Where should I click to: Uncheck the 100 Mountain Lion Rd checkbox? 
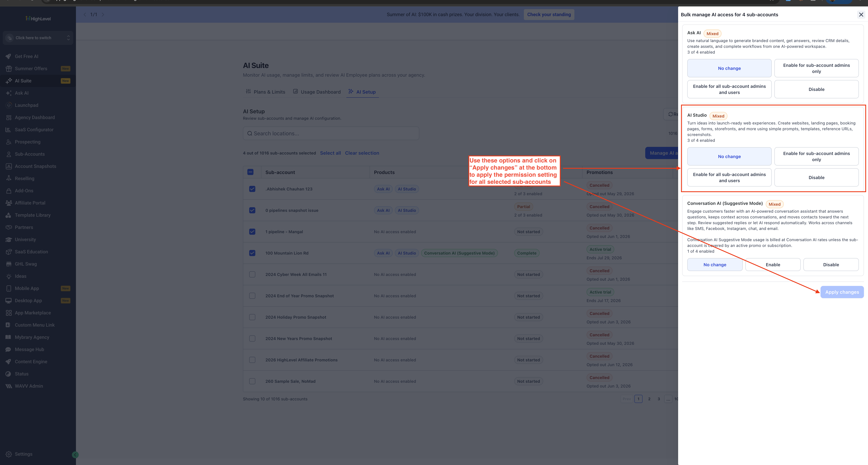point(252,253)
